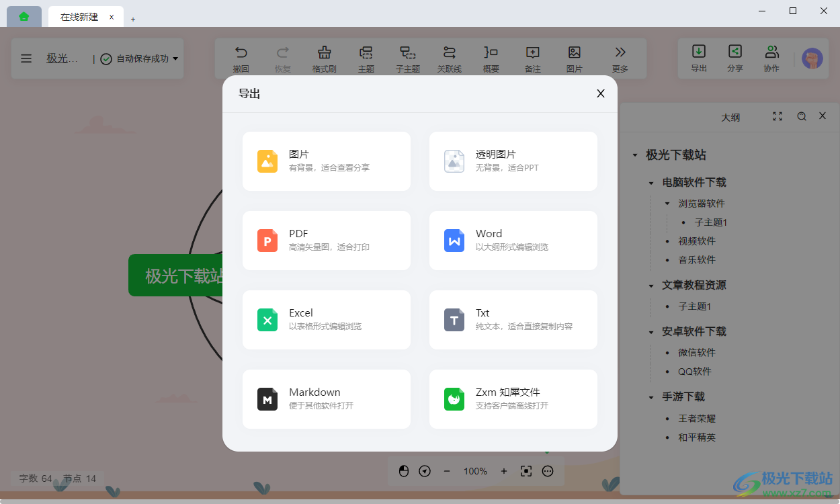The image size is (840, 504).
Task: Click the document title 极光…
Action: pos(62,58)
